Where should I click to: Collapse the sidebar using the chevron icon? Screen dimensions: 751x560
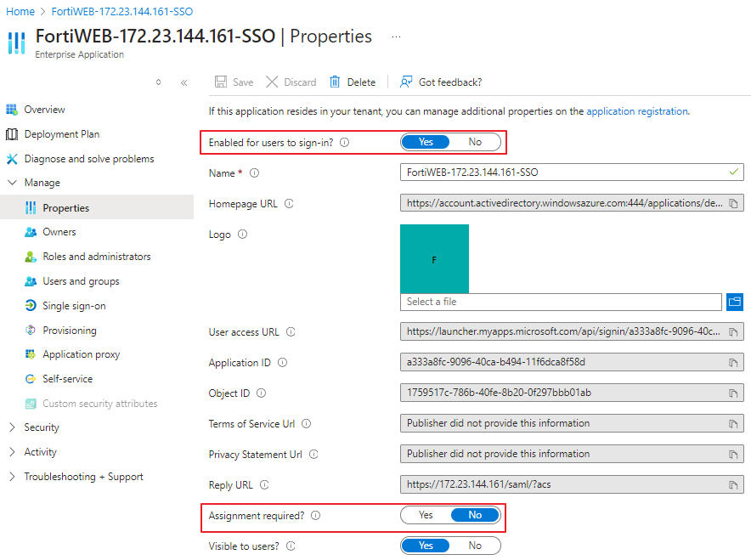click(x=184, y=82)
